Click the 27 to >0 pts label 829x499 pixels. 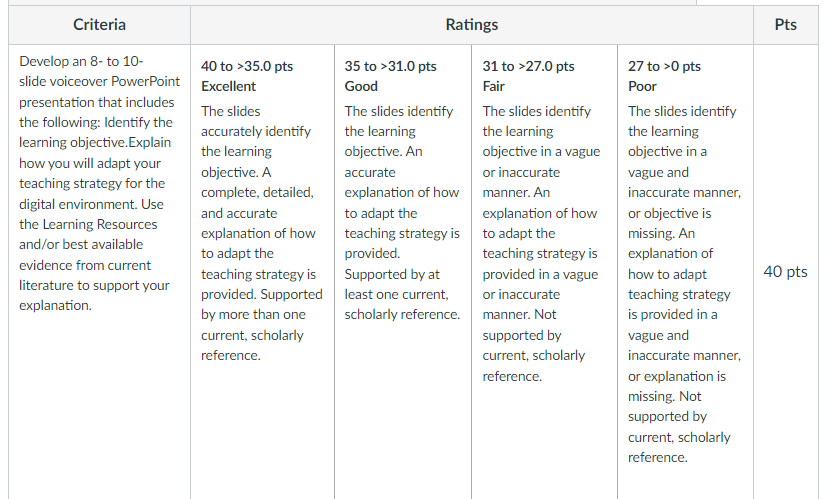click(665, 66)
